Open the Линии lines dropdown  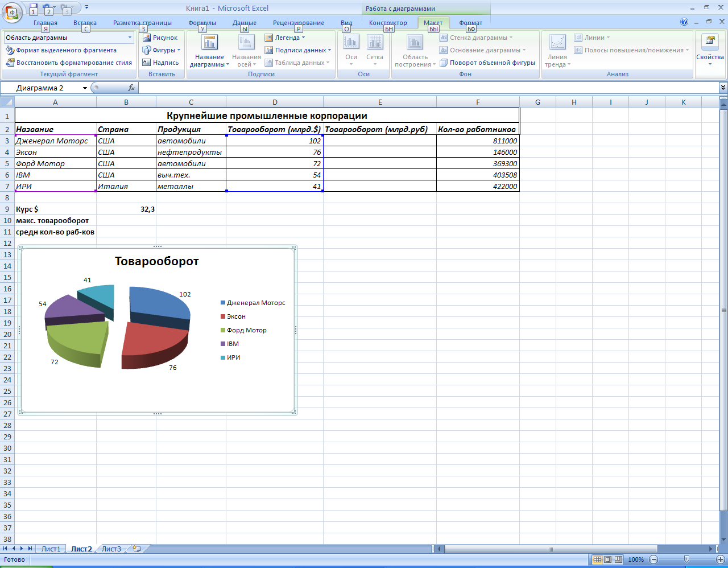(591, 38)
